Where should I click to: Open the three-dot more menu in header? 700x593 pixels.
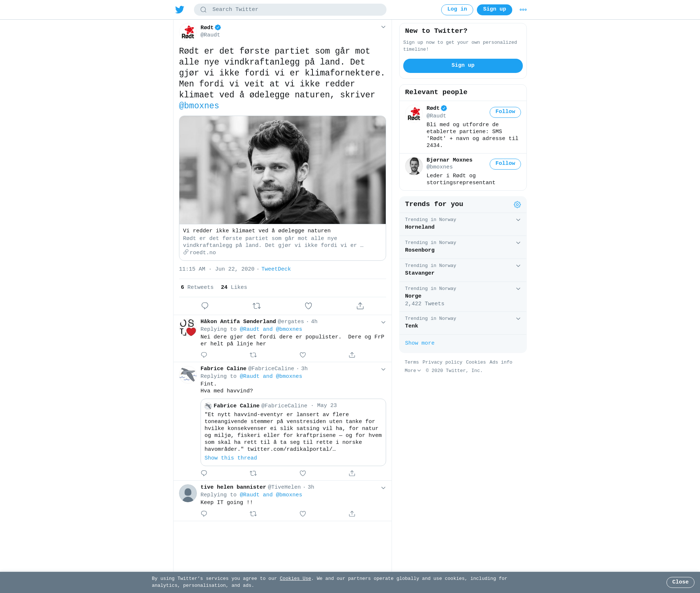pyautogui.click(x=523, y=10)
